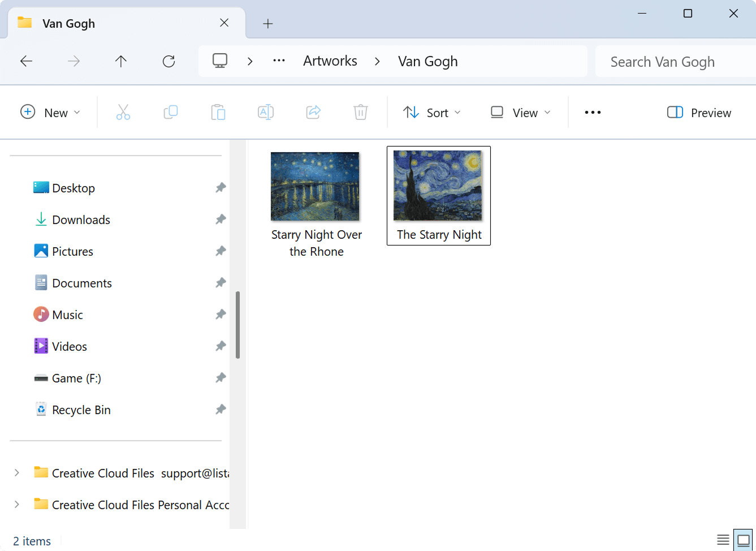Viewport: 756px width, 551px height.
Task: Click the pin icon beside Game (F:)
Action: [x=221, y=378]
